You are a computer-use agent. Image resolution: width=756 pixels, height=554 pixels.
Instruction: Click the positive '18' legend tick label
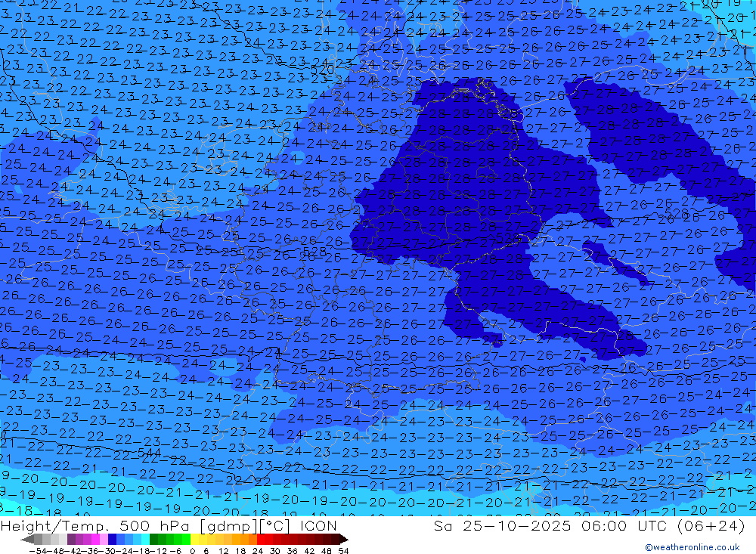tap(240, 551)
